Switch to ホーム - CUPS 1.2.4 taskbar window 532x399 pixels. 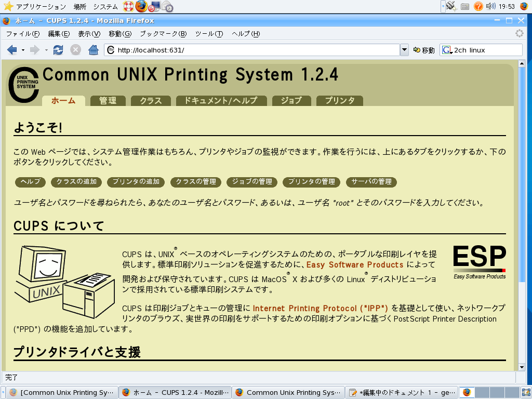coord(176,393)
